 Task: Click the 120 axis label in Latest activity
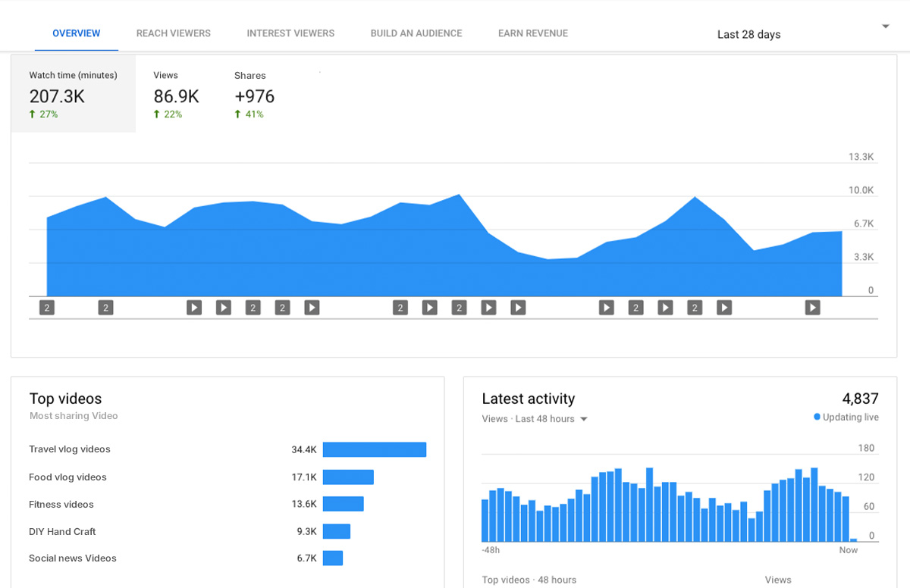[x=866, y=477]
